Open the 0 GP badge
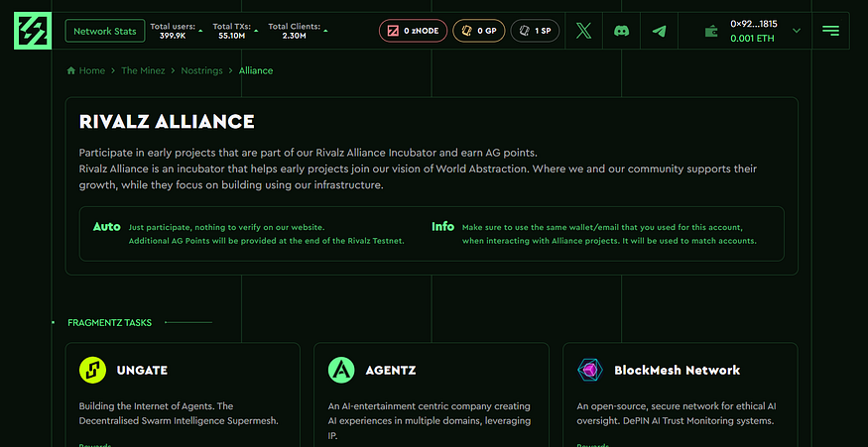The width and height of the screenshot is (868, 447). (x=479, y=31)
